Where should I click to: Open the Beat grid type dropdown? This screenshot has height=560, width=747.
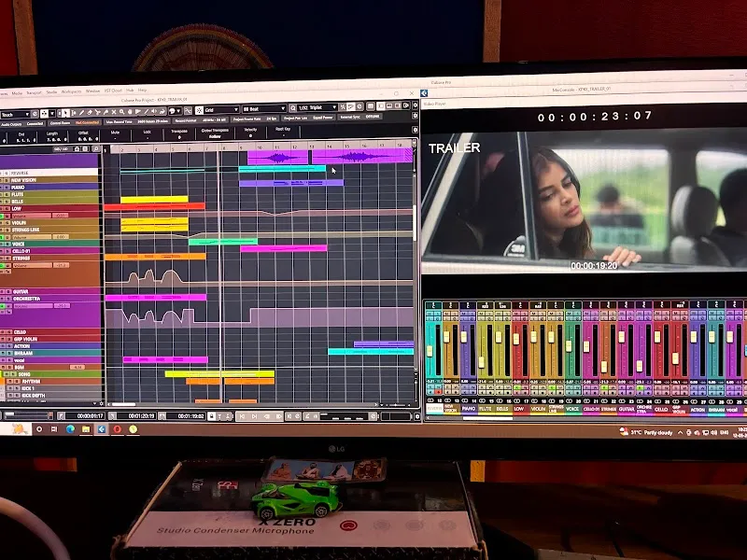click(x=264, y=109)
